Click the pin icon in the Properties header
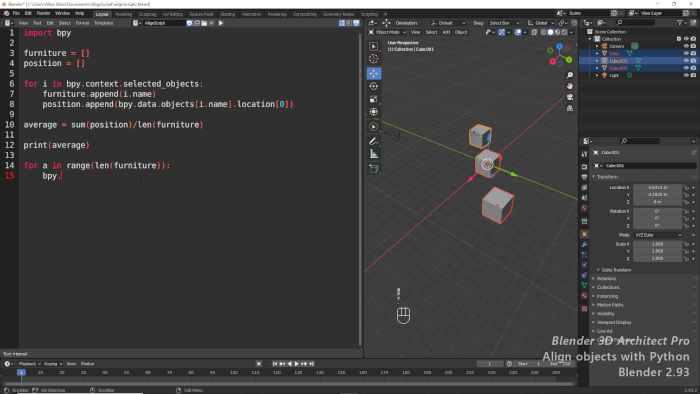The image size is (700, 394). pos(693,153)
